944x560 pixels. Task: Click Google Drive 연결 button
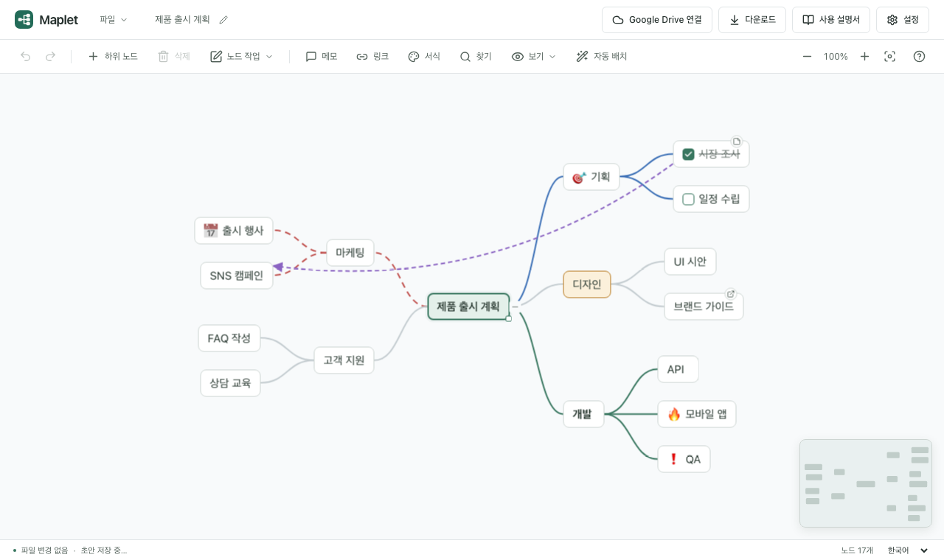pyautogui.click(x=657, y=20)
